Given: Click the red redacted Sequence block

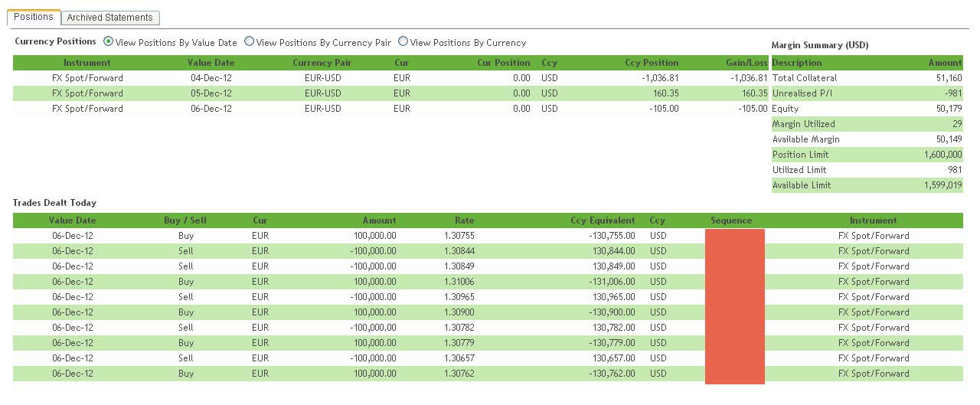Looking at the screenshot, I should [734, 305].
